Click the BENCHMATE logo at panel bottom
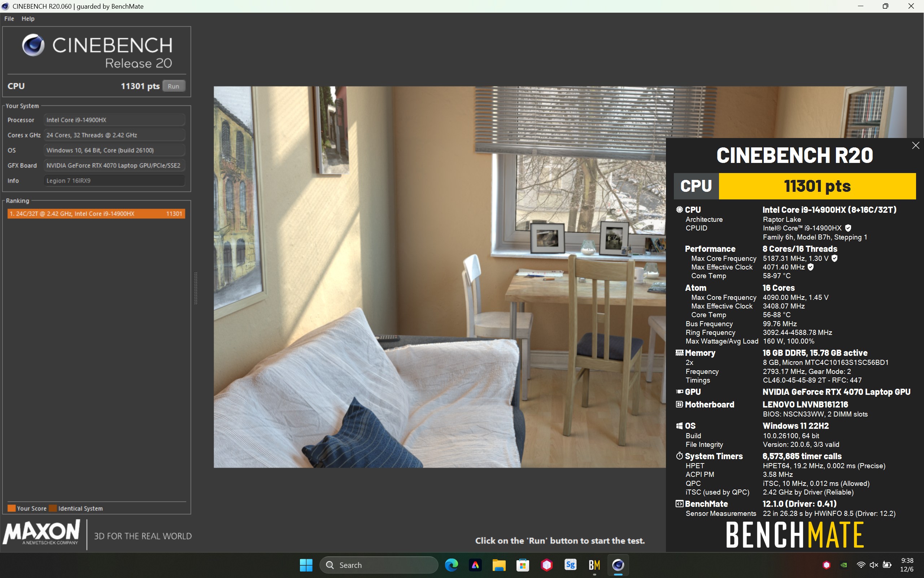The height and width of the screenshot is (578, 924). pyautogui.click(x=794, y=535)
